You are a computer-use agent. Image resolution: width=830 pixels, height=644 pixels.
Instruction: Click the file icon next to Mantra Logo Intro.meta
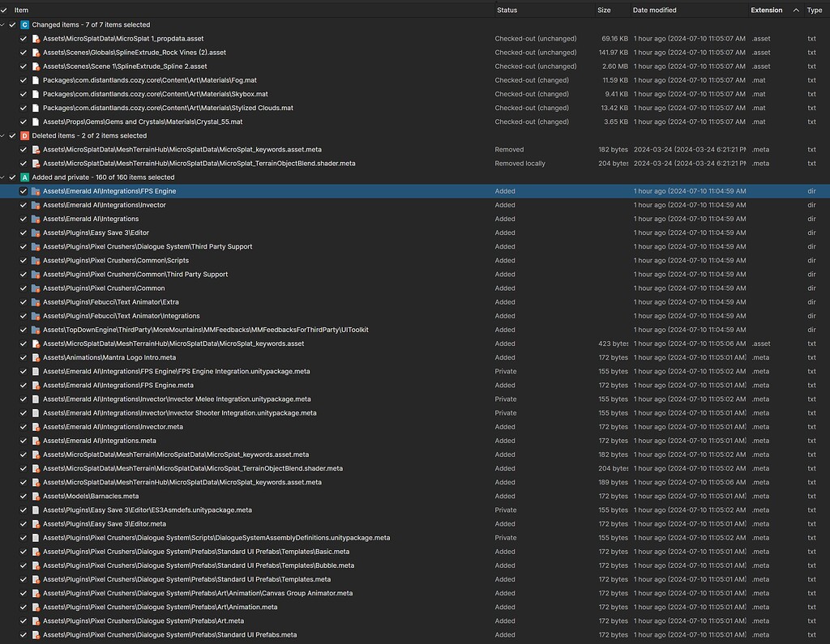click(x=36, y=357)
